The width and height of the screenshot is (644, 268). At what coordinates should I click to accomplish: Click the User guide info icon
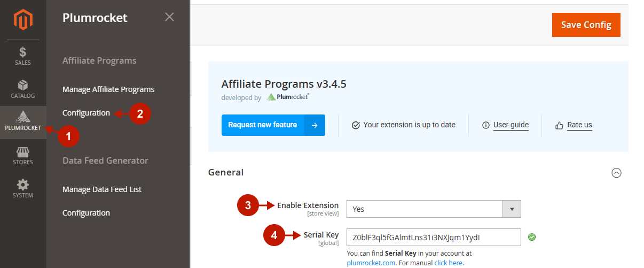click(x=485, y=125)
